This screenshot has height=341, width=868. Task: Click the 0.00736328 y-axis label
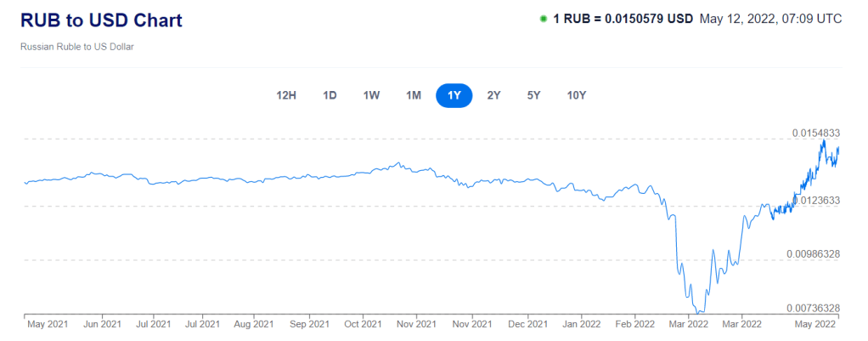[x=814, y=308]
